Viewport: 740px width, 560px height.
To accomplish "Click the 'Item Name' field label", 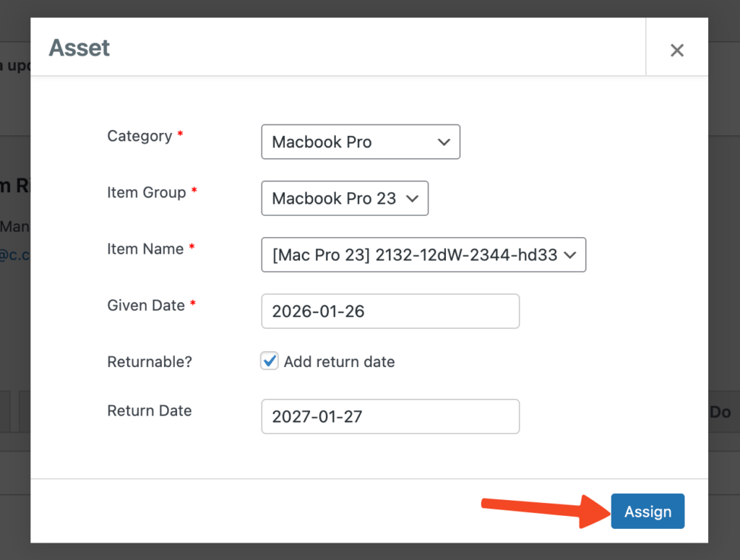I will [x=145, y=249].
